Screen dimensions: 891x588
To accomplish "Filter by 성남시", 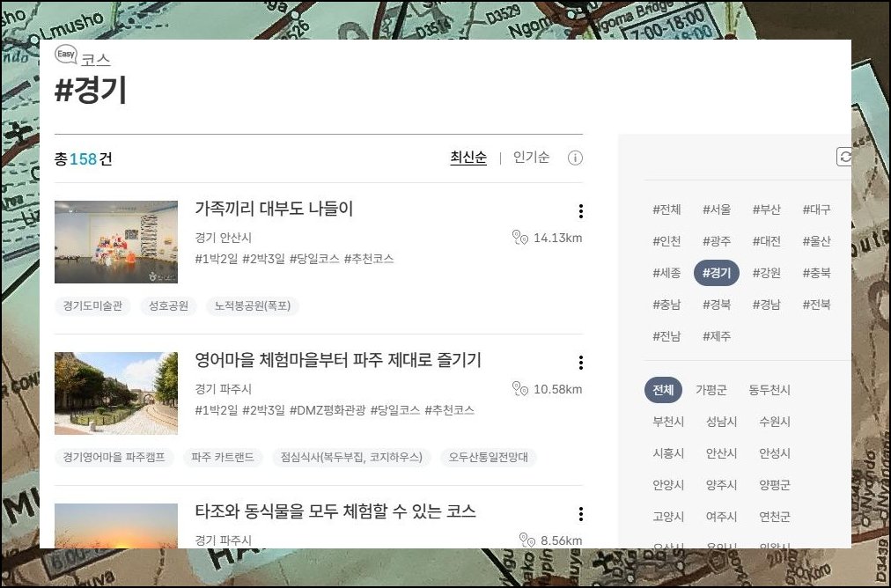I will [722, 422].
